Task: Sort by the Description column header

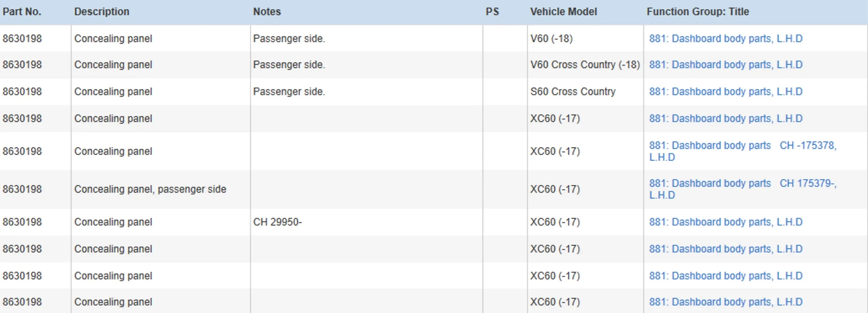Action: [x=101, y=12]
